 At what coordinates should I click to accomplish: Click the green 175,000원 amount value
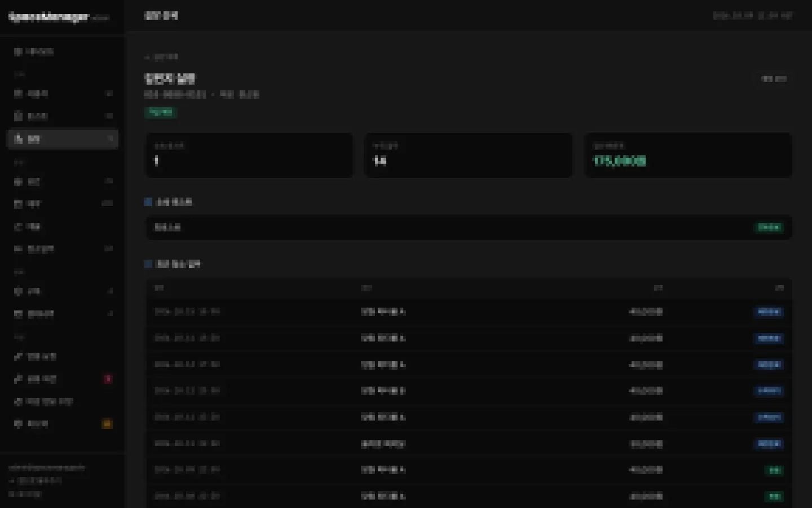click(x=620, y=161)
